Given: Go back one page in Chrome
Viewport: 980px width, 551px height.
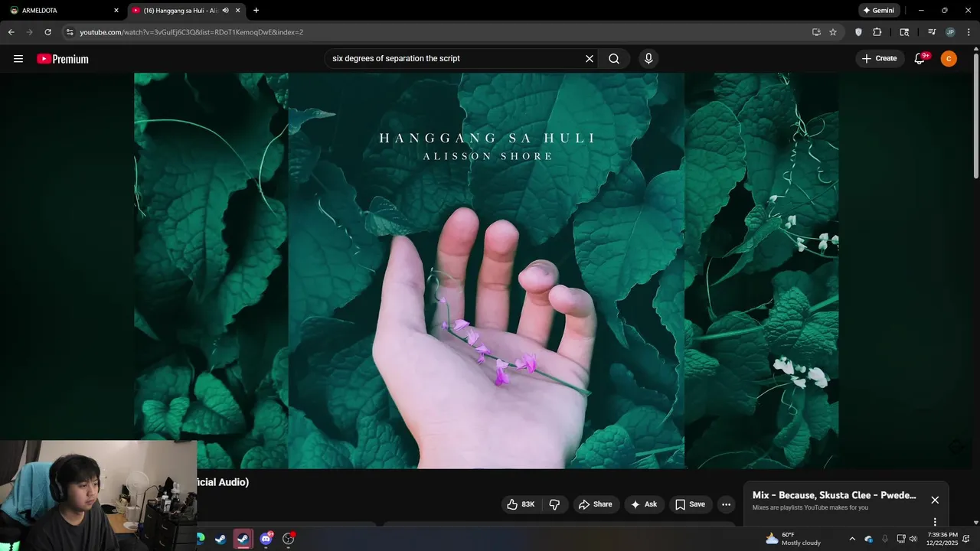Looking at the screenshot, I should click(11, 32).
